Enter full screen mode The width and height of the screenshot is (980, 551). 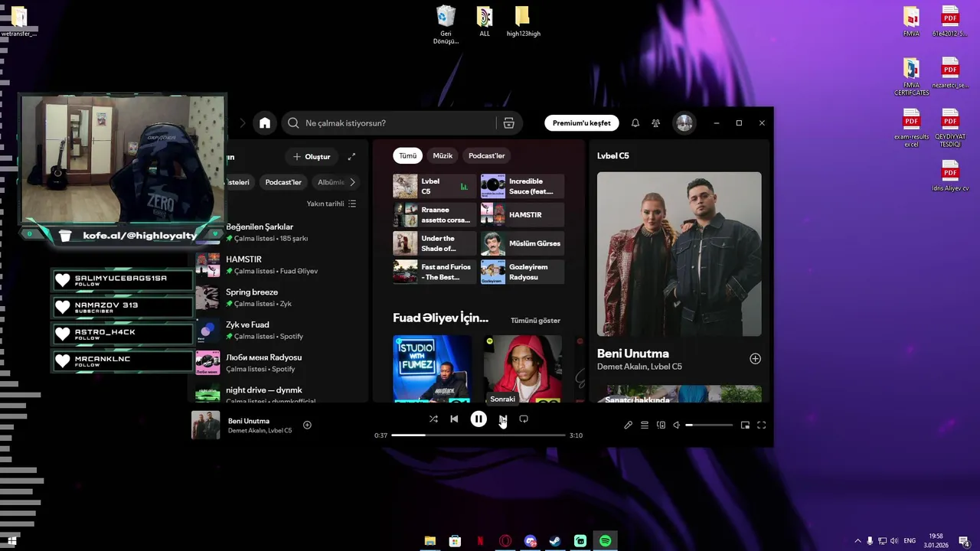pos(762,425)
